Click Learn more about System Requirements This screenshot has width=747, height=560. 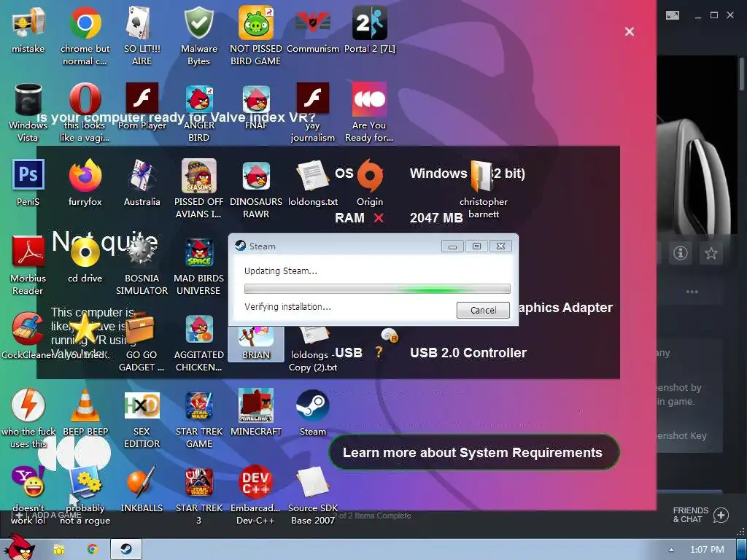473,452
